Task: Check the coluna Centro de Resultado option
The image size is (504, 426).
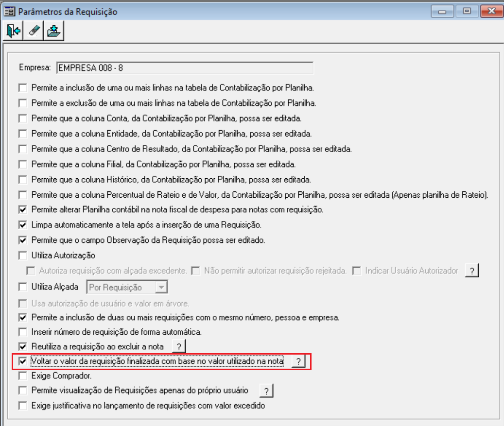Action: click(x=23, y=149)
